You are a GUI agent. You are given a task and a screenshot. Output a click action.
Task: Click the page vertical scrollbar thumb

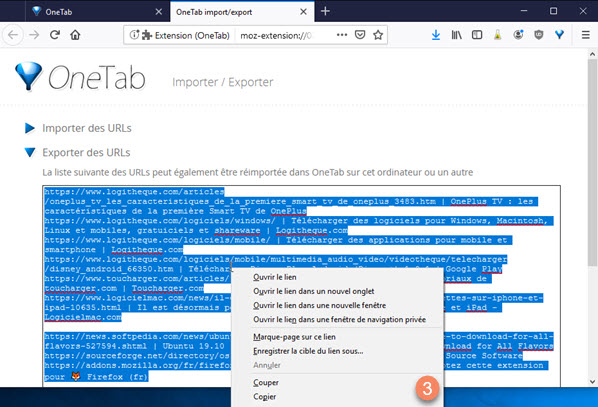tap(592, 162)
